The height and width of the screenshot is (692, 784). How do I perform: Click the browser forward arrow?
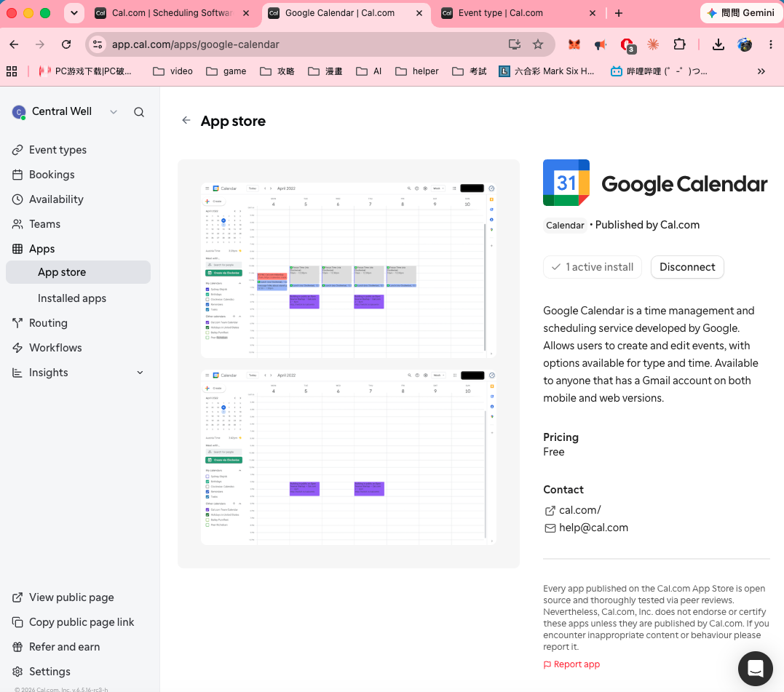tap(40, 44)
